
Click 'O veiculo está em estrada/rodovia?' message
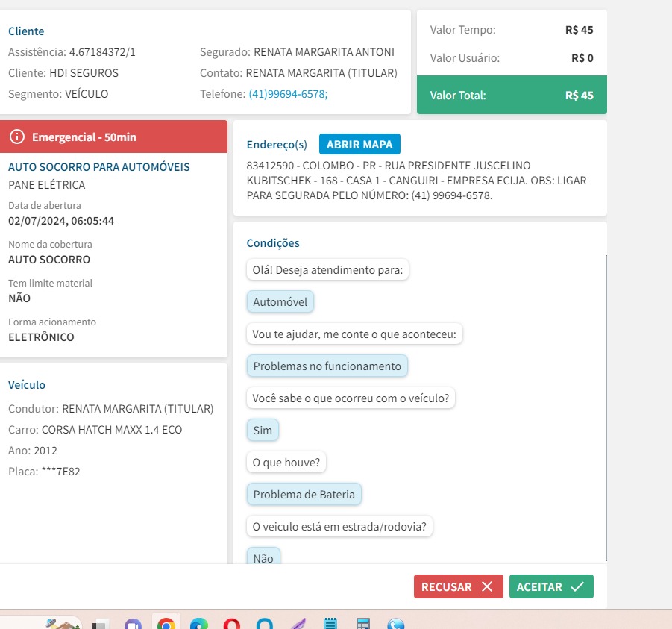point(339,526)
